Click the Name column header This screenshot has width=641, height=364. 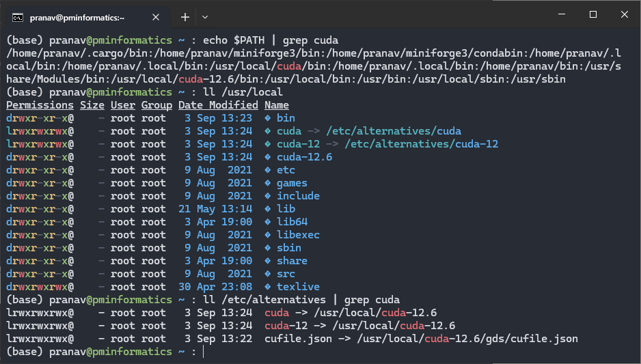click(276, 105)
